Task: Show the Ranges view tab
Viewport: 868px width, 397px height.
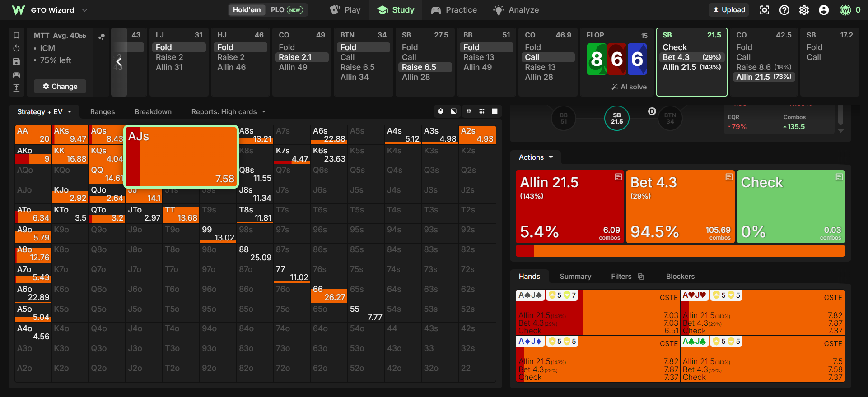Action: point(103,112)
